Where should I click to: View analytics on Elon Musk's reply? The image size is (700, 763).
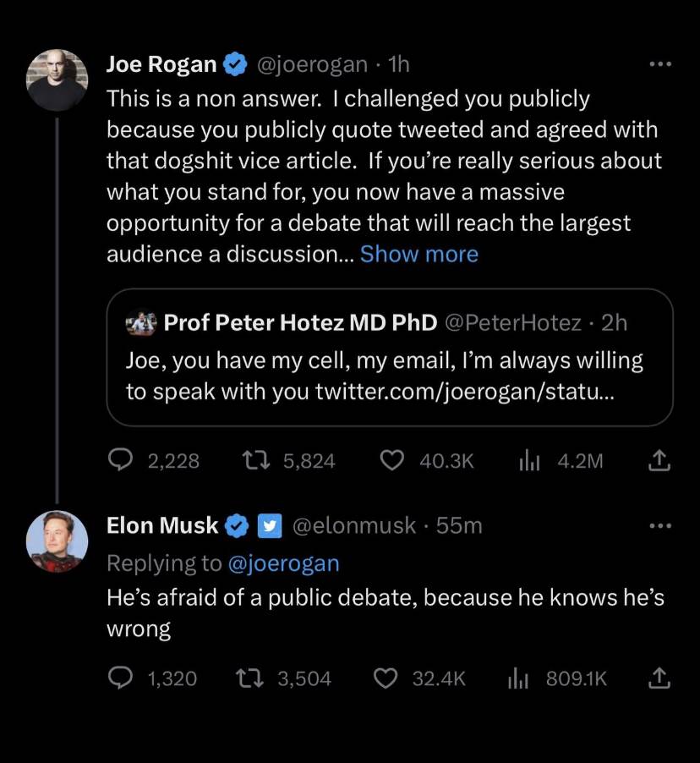point(517,678)
